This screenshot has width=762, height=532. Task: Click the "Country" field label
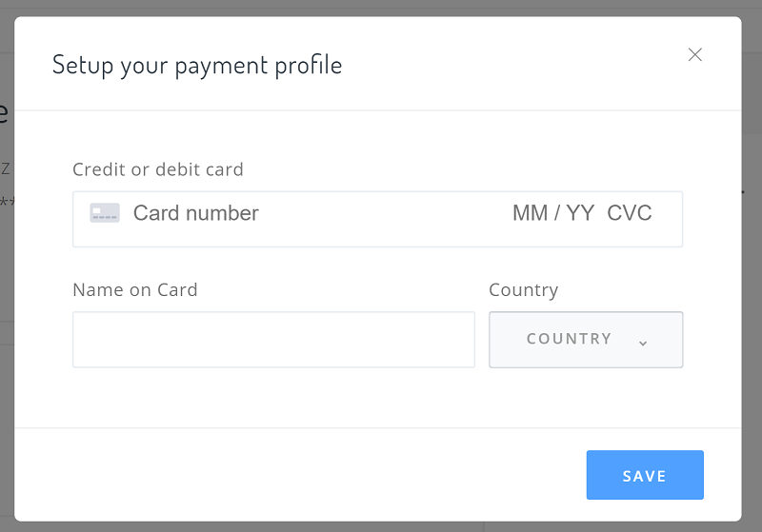[523, 289]
